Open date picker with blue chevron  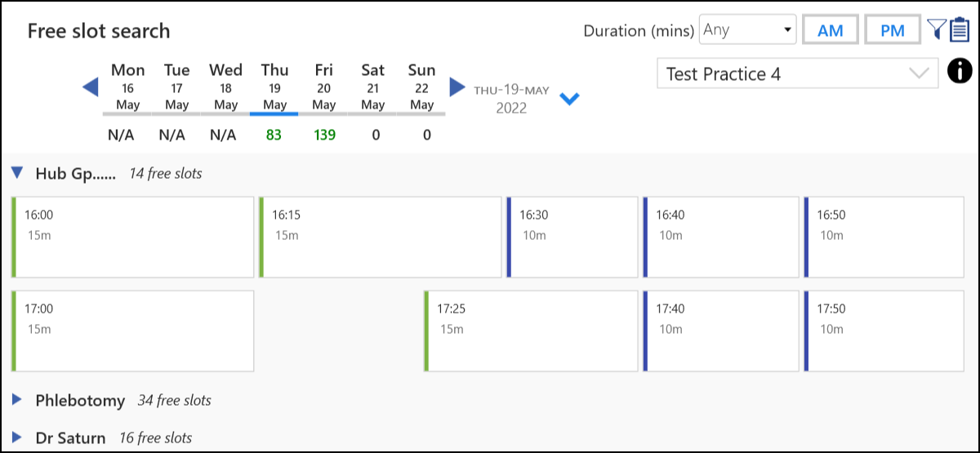coord(569,99)
